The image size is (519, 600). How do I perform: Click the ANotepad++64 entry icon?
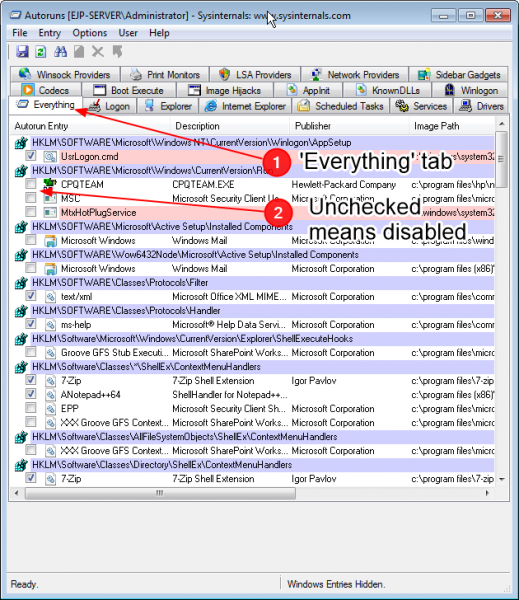pyautogui.click(x=50, y=395)
